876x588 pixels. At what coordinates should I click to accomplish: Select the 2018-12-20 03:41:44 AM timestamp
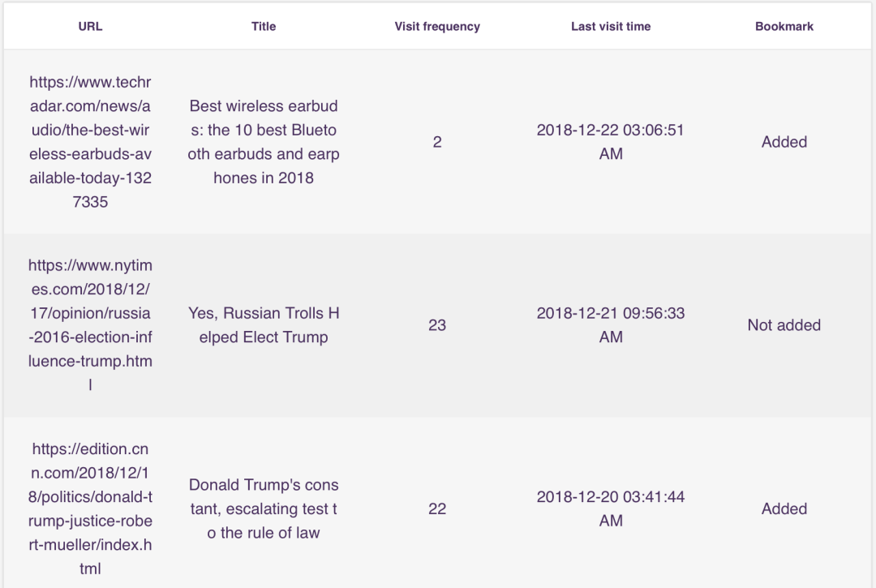click(x=611, y=509)
